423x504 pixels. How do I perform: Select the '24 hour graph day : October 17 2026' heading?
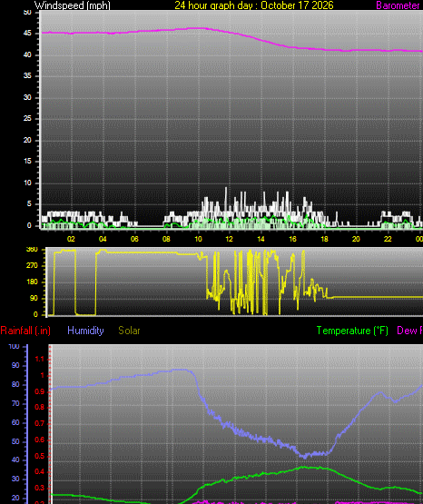point(254,5)
